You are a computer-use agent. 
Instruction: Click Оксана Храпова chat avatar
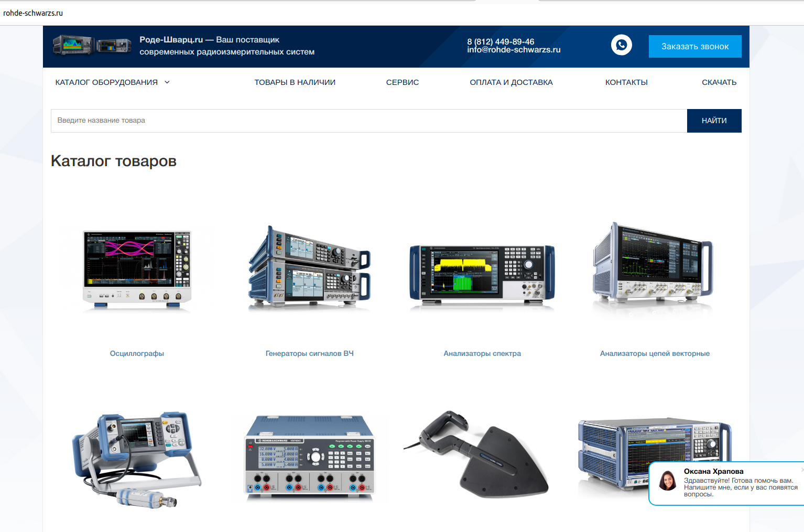[667, 481]
